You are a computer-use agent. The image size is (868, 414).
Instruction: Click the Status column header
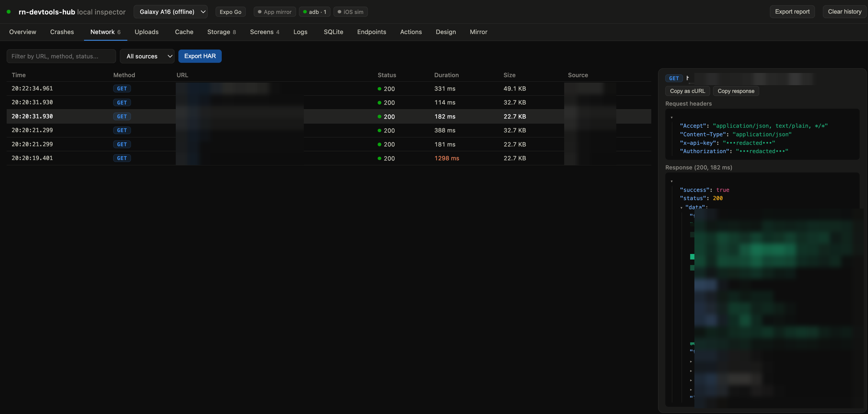(387, 75)
